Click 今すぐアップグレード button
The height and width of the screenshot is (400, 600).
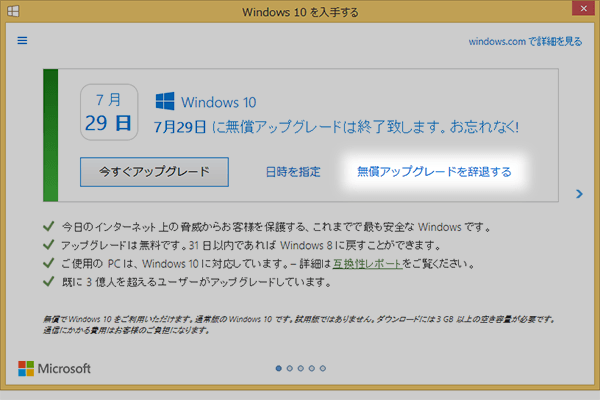click(154, 172)
